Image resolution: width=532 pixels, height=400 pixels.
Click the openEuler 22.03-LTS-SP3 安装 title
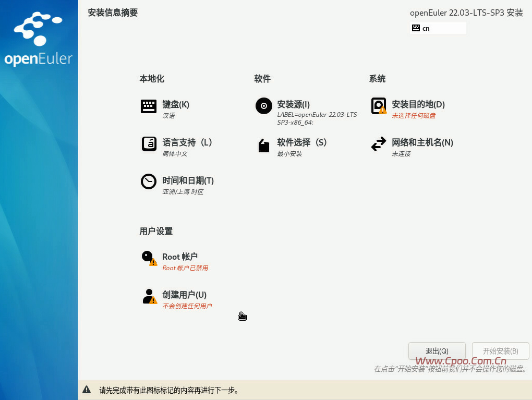[x=466, y=13]
